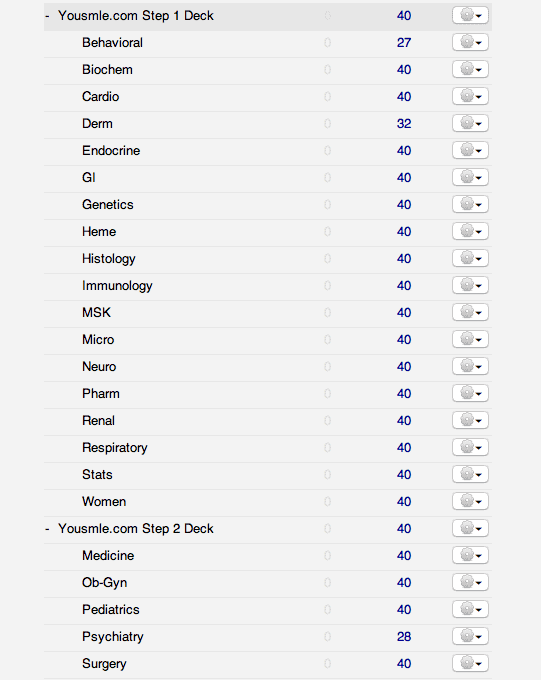Open the Pediatrics deck
The image size is (541, 680).
(111, 610)
